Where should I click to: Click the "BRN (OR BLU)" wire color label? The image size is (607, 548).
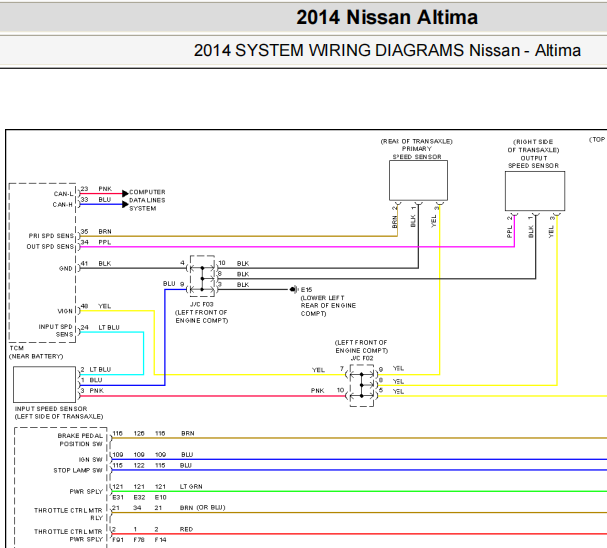point(202,507)
